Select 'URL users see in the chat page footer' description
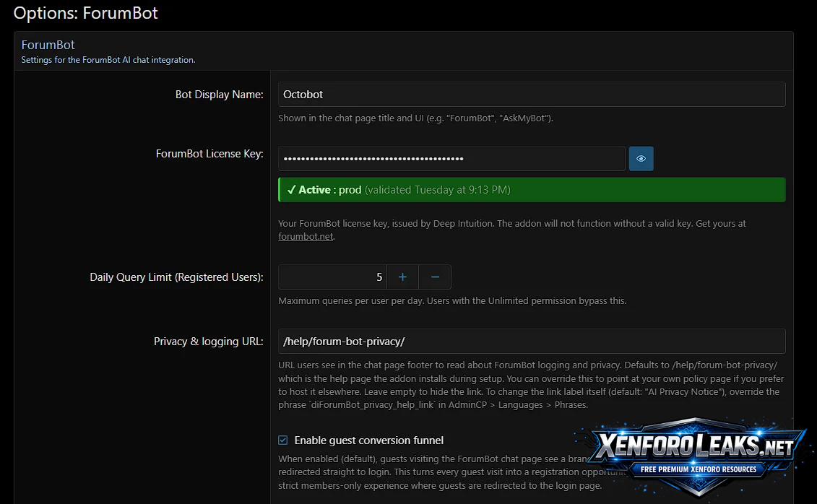The width and height of the screenshot is (817, 504). click(x=531, y=385)
